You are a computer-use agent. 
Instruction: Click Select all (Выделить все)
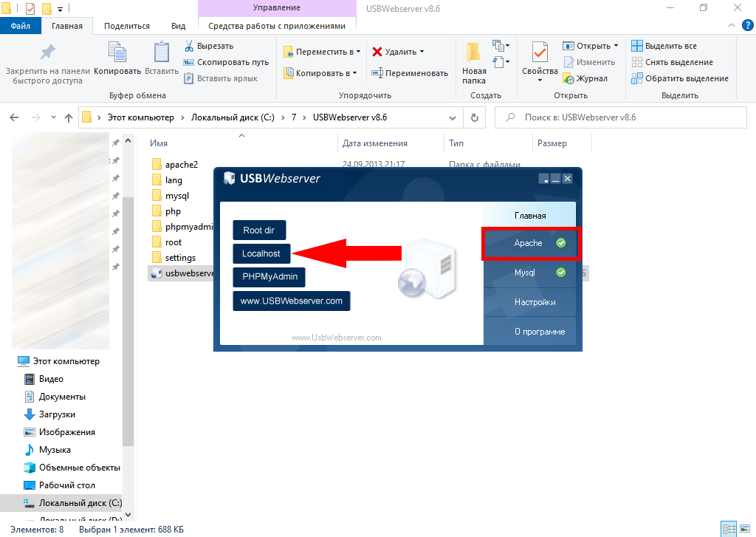pyautogui.click(x=664, y=46)
